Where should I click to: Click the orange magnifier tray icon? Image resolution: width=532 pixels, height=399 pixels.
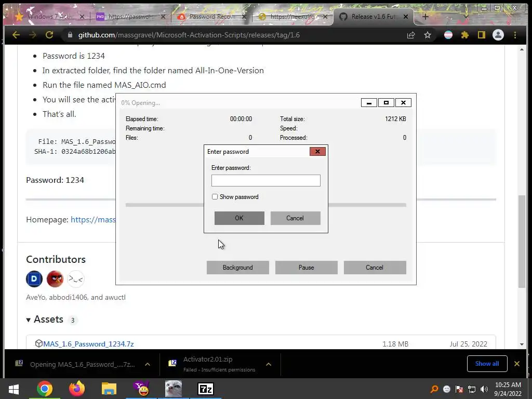[x=434, y=389]
